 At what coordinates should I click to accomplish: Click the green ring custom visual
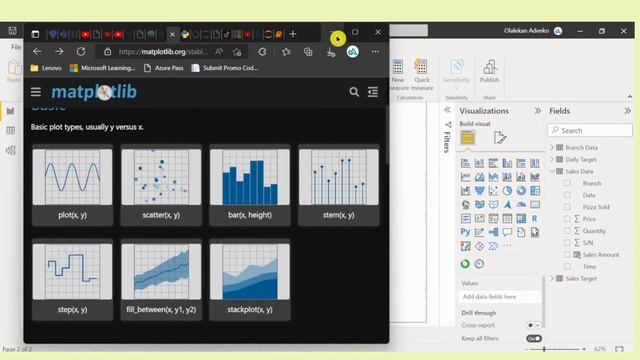pos(465,264)
